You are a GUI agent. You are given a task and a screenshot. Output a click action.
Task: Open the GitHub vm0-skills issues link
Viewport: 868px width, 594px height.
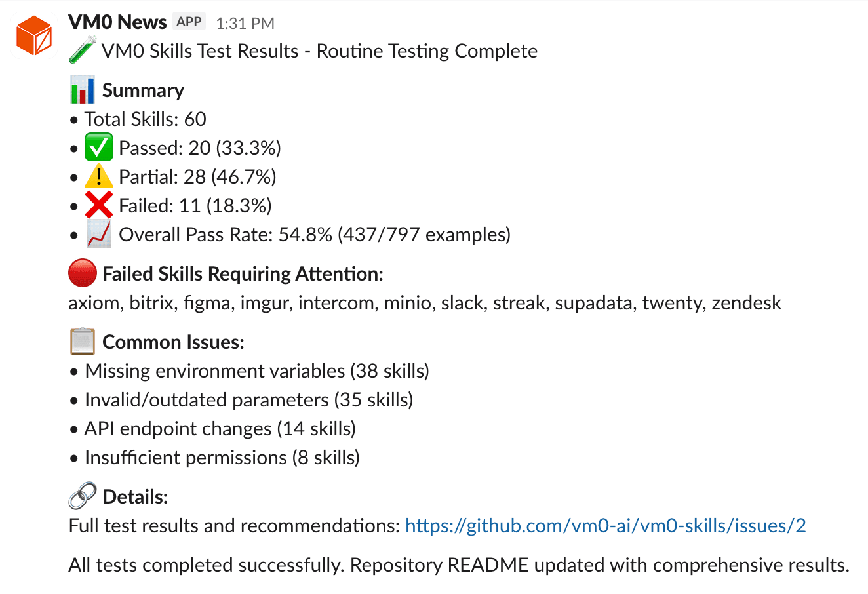(x=605, y=526)
